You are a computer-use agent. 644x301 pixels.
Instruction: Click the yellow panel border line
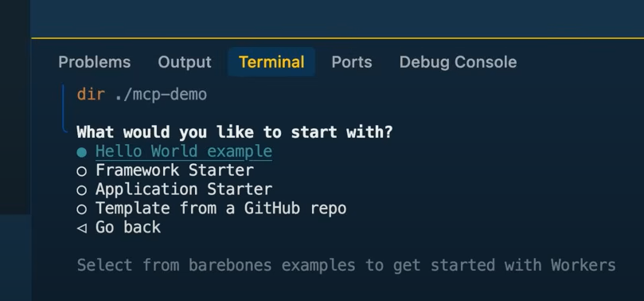click(338, 38)
